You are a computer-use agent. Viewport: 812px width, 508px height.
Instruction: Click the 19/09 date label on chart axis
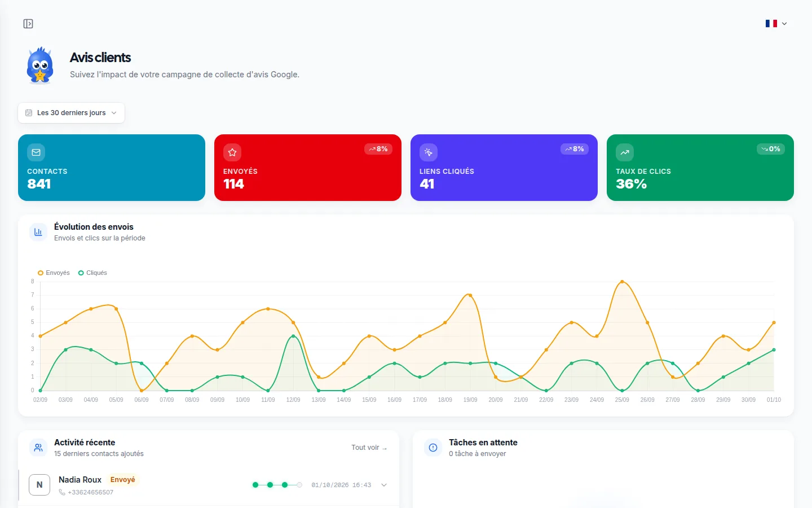click(x=470, y=400)
